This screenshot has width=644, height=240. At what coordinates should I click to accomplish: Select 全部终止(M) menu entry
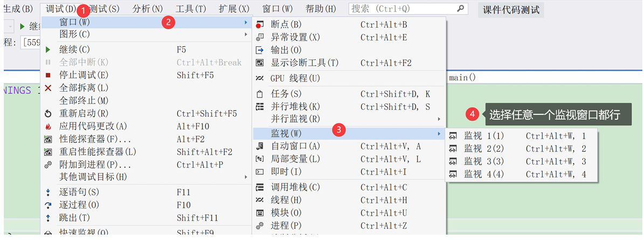[147, 101]
